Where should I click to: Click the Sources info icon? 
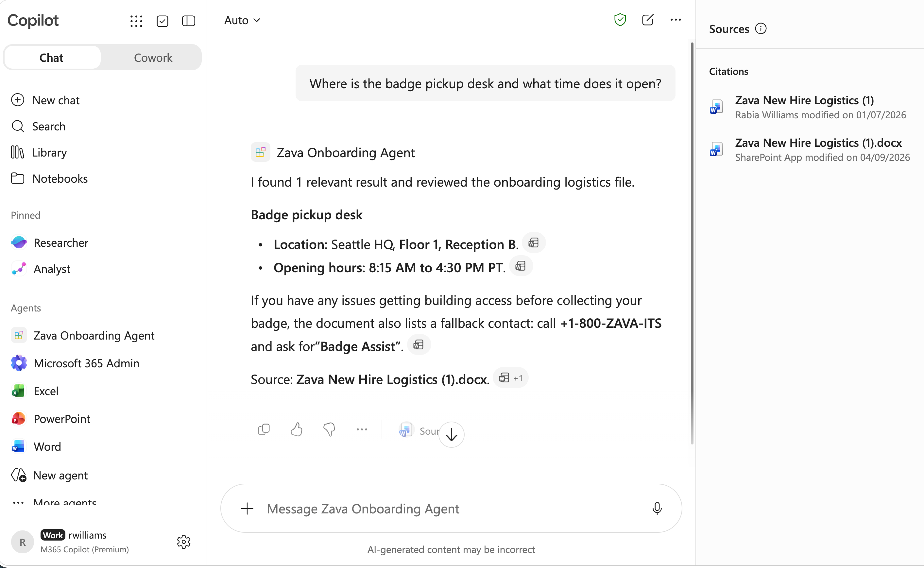[761, 29]
